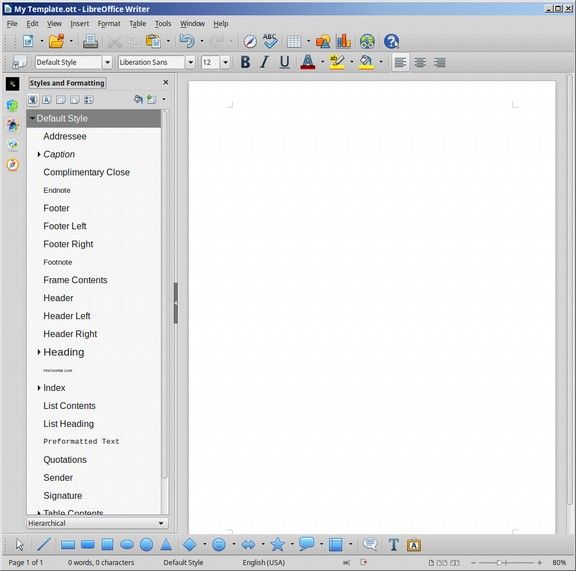Click Fill Format Mode icon in Styles panel
Image resolution: width=576 pixels, height=571 pixels.
(138, 100)
